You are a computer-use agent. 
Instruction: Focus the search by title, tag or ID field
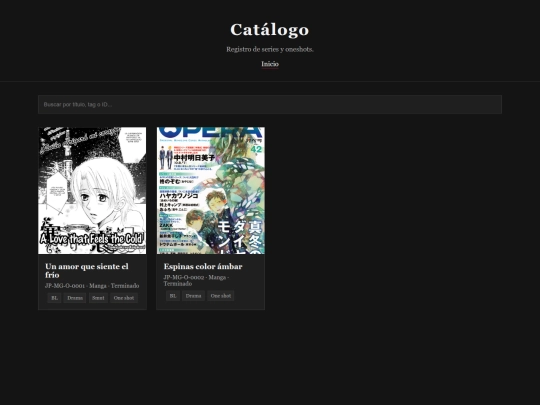270,104
